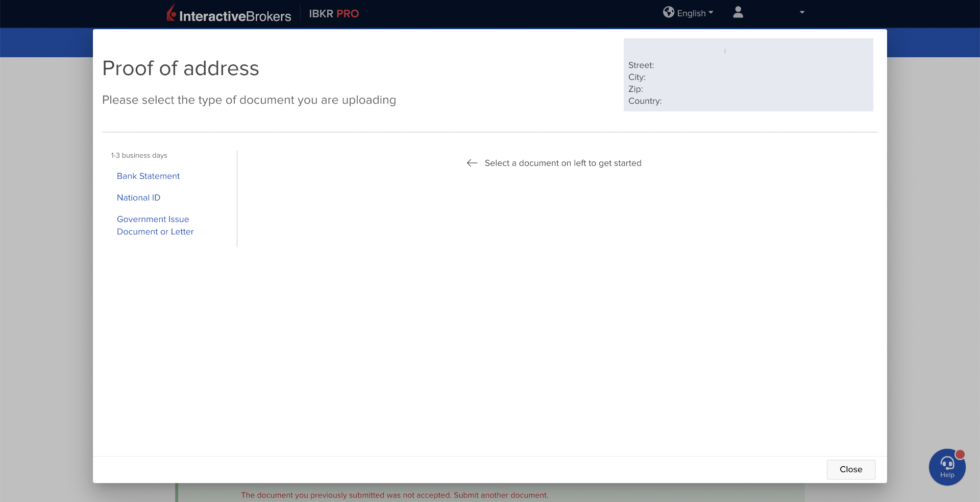Screen dimensions: 980x502
Task: Click 'Select a document on left' hint text
Action: pyautogui.click(x=562, y=163)
